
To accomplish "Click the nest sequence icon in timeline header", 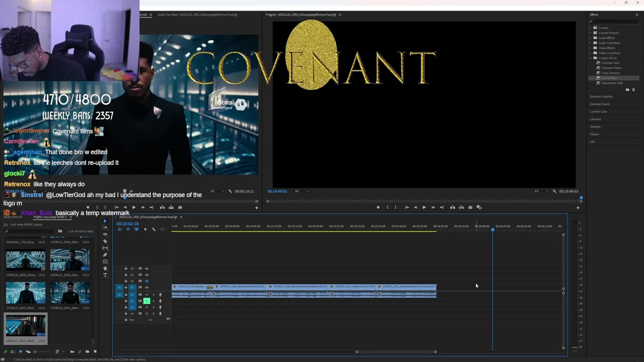I will pos(120,229).
